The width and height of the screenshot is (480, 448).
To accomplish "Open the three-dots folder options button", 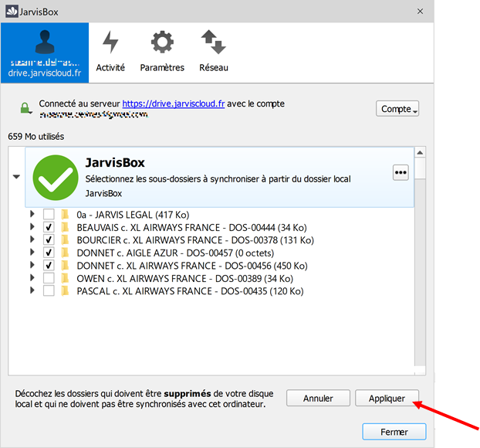I will point(401,172).
